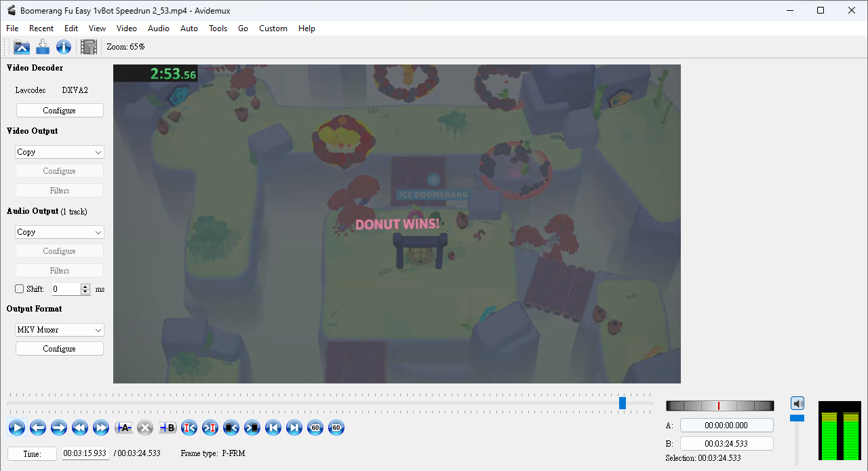
Task: Click Configure under Video Decoder
Action: [60, 111]
